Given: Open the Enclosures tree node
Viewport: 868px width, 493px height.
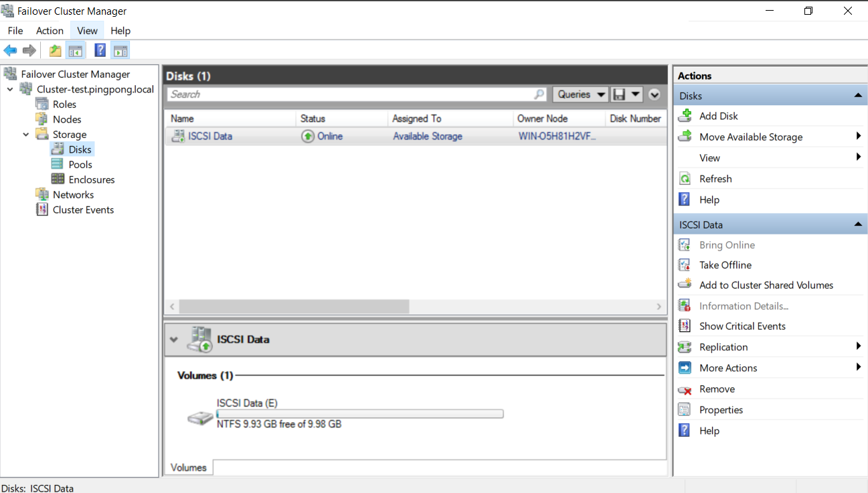Looking at the screenshot, I should point(92,180).
